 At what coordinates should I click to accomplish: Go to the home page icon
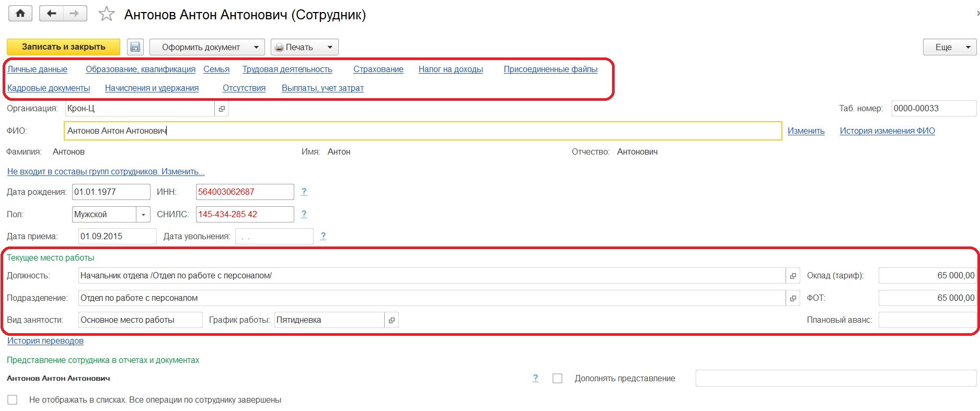[20, 14]
